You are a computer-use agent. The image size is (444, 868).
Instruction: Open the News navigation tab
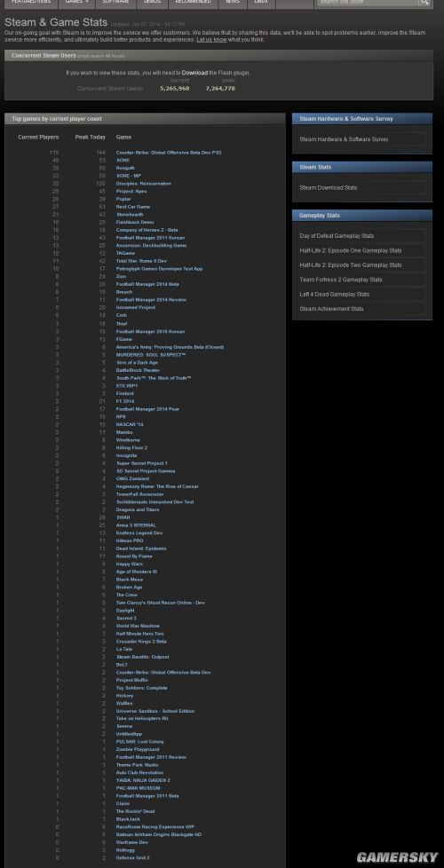point(233,3)
